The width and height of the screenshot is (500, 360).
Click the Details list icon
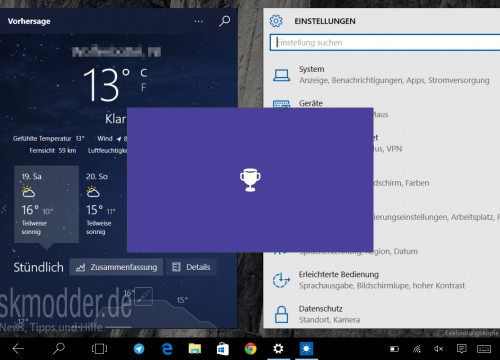[176, 267]
